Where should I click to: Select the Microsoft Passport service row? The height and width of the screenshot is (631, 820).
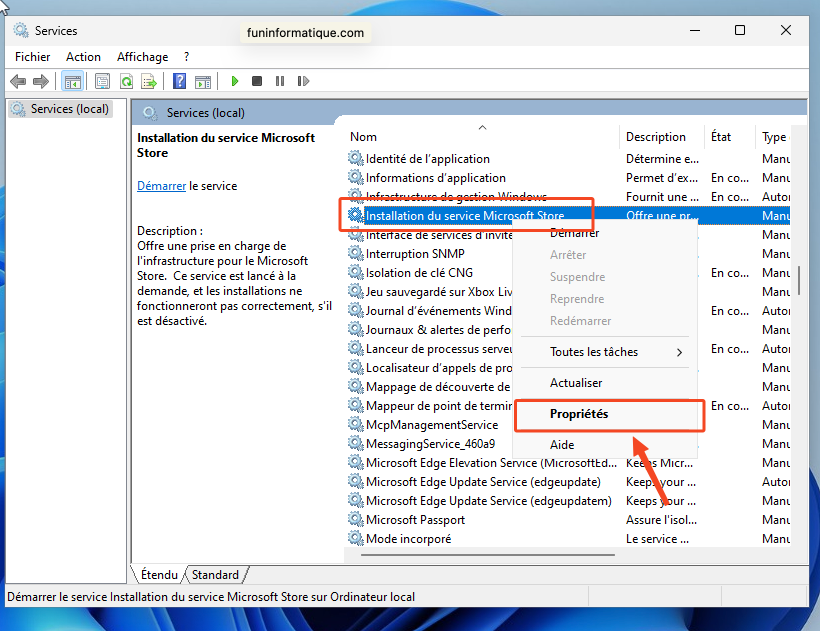(415, 520)
